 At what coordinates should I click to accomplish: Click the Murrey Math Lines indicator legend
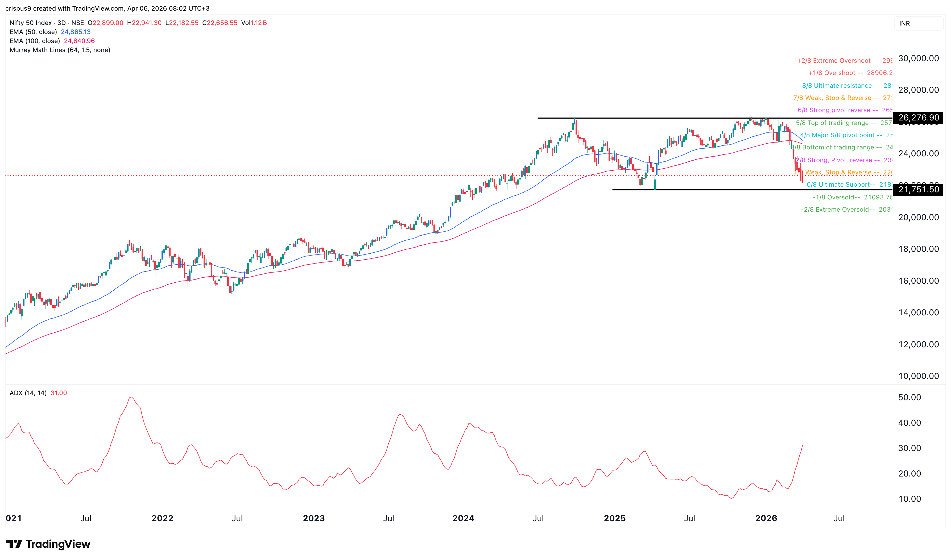(x=60, y=50)
